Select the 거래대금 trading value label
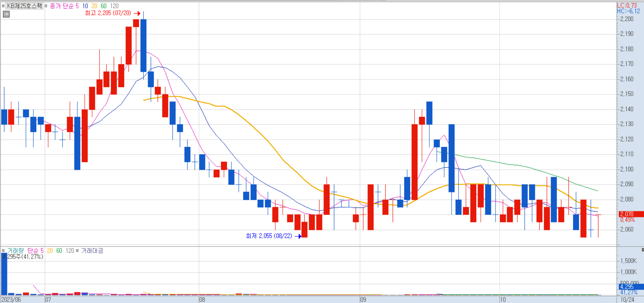 tap(92, 250)
